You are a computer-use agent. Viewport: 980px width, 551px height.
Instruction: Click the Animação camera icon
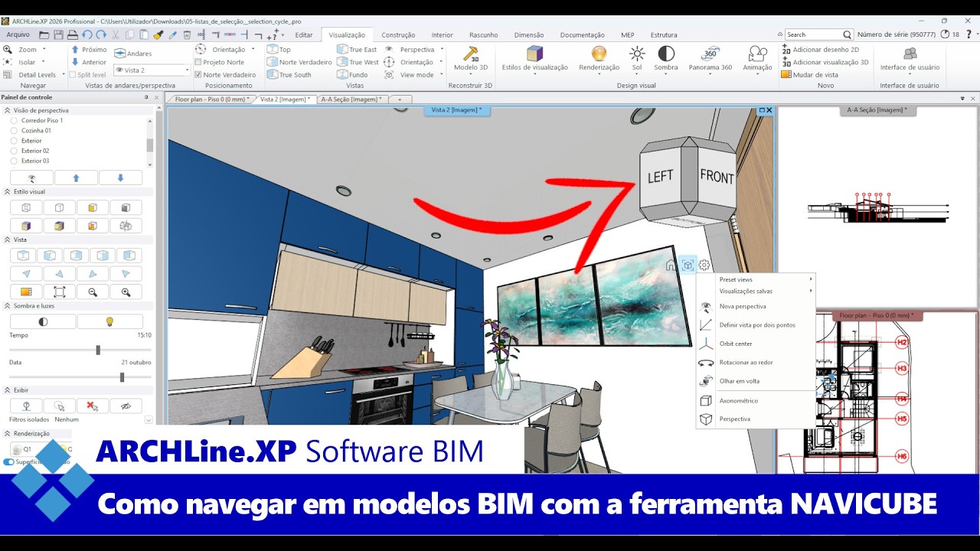pyautogui.click(x=757, y=54)
